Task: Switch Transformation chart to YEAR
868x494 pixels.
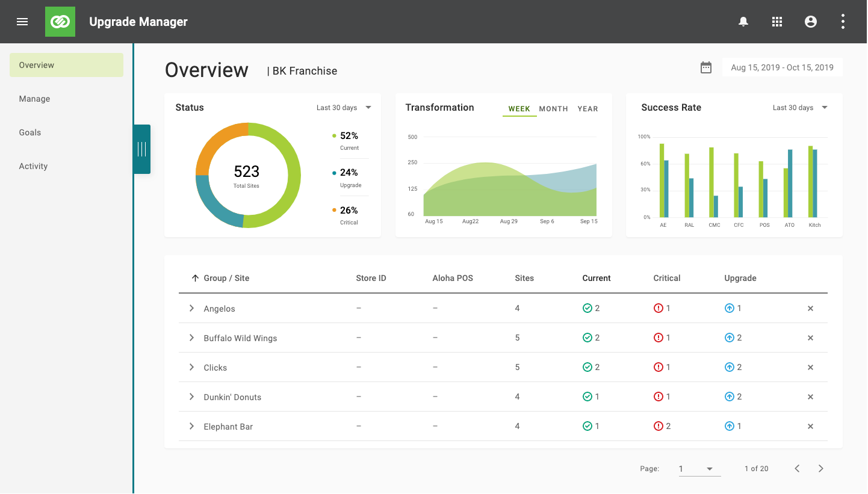Action: tap(588, 109)
